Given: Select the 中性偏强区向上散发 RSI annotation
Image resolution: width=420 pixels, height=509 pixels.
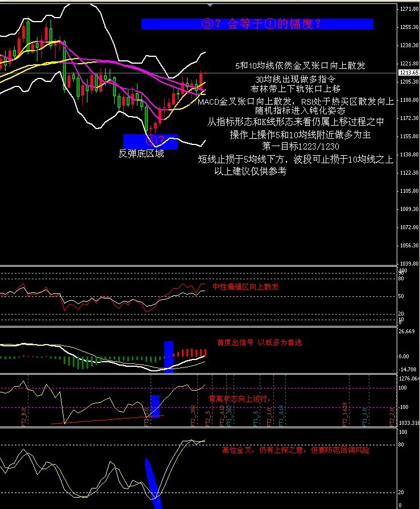Looking at the screenshot, I should click(x=246, y=287).
